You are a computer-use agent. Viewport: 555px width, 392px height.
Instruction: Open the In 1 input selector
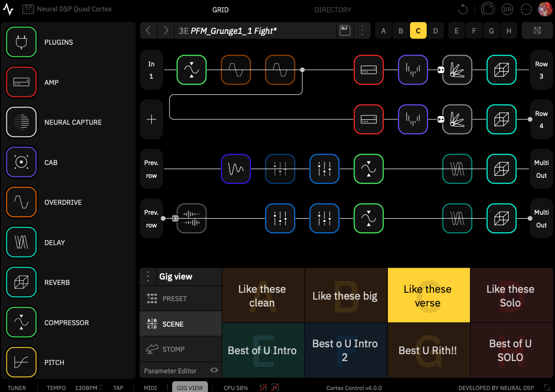(151, 70)
